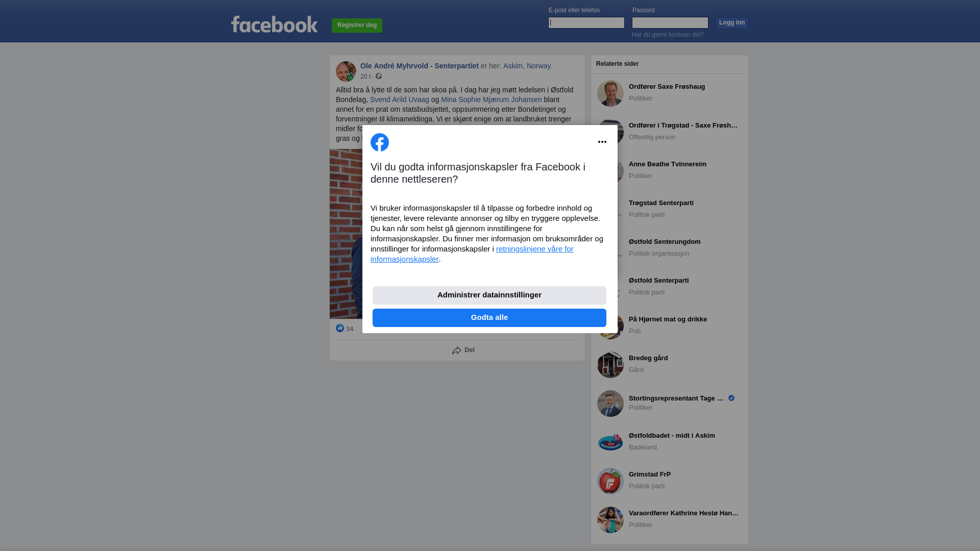Open the three-dots menu in the cookie dialog
980x551 pixels.
pos(602,142)
